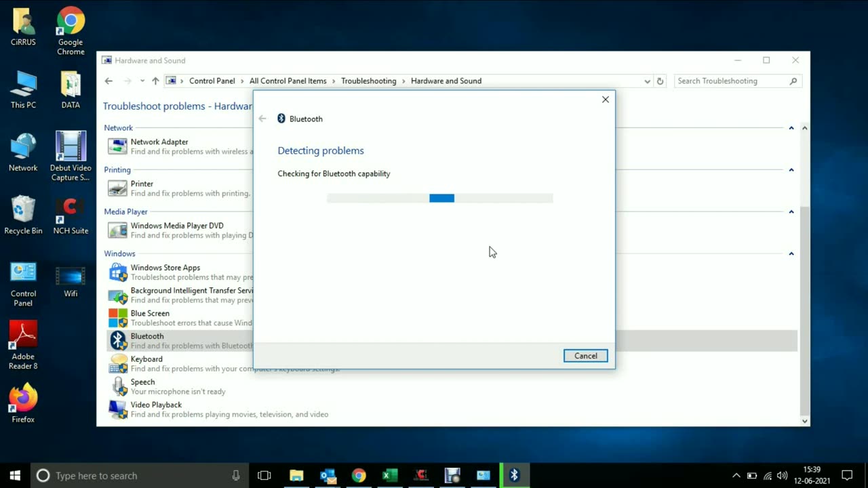Viewport: 868px width, 488px height.
Task: Go up one folder level
Action: coord(155,81)
